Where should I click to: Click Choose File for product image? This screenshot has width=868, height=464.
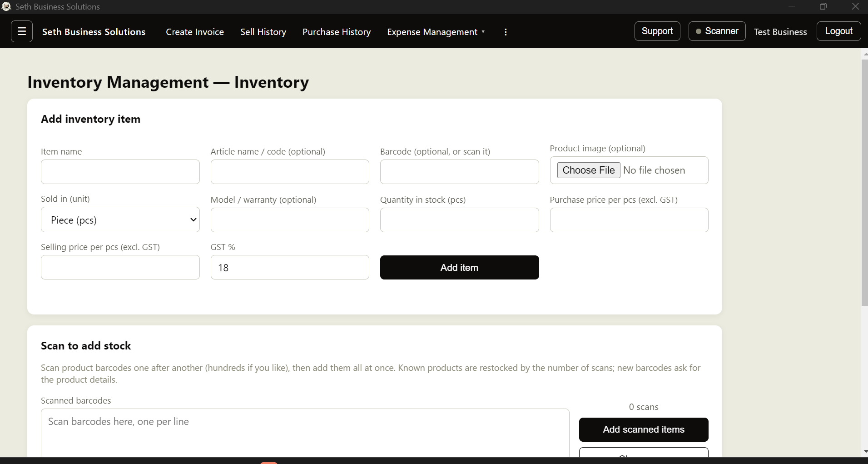tap(588, 170)
